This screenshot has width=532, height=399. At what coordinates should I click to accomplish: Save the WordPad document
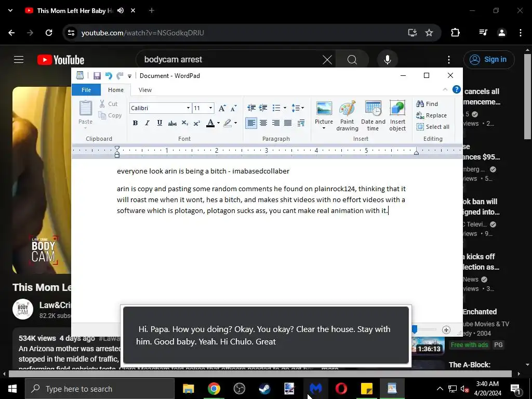coord(97,76)
